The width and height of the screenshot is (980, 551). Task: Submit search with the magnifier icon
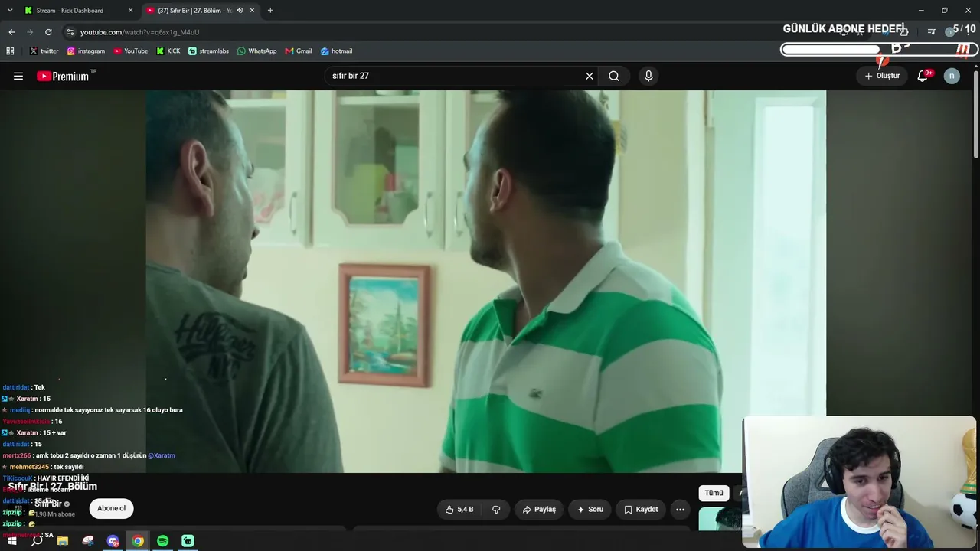(614, 76)
